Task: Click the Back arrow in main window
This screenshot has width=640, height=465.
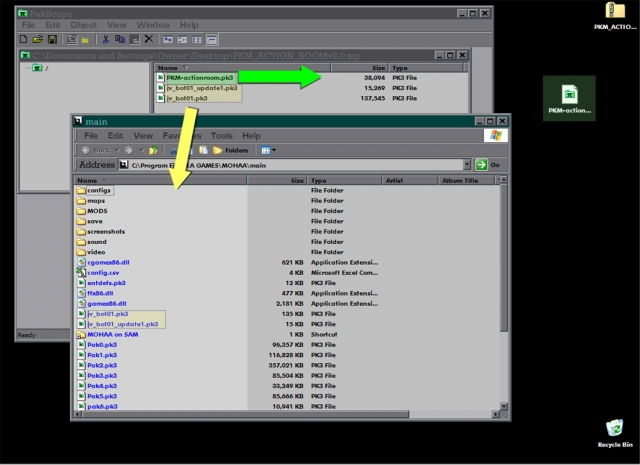Action: 86,150
